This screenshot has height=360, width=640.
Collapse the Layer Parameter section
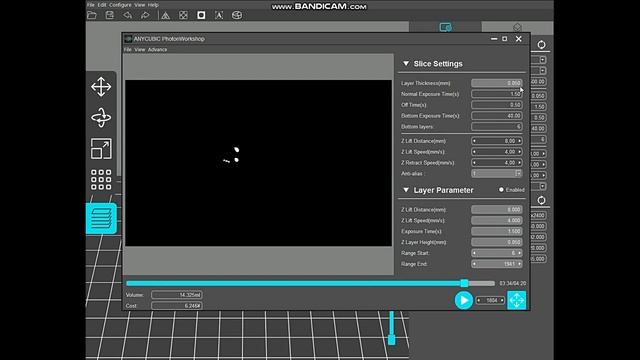406,190
